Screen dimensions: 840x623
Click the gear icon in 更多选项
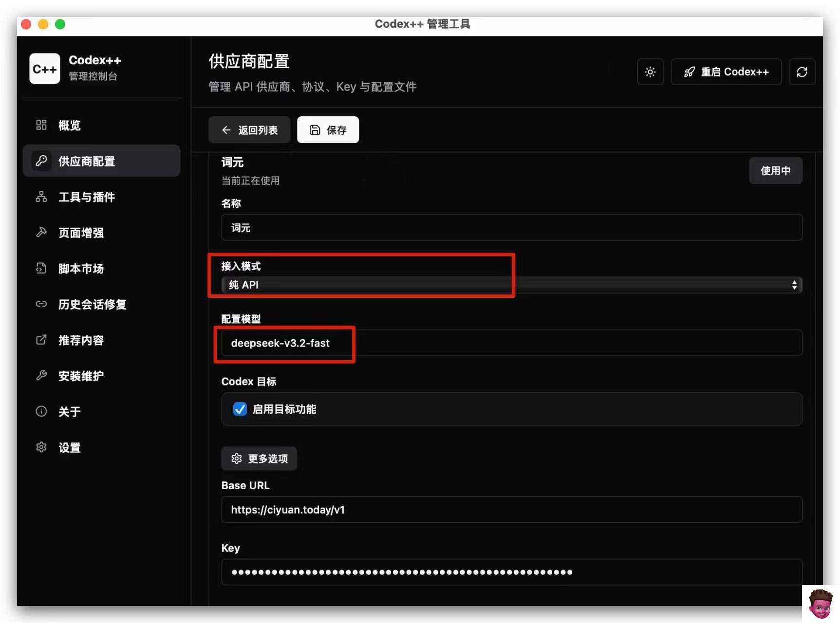click(237, 458)
